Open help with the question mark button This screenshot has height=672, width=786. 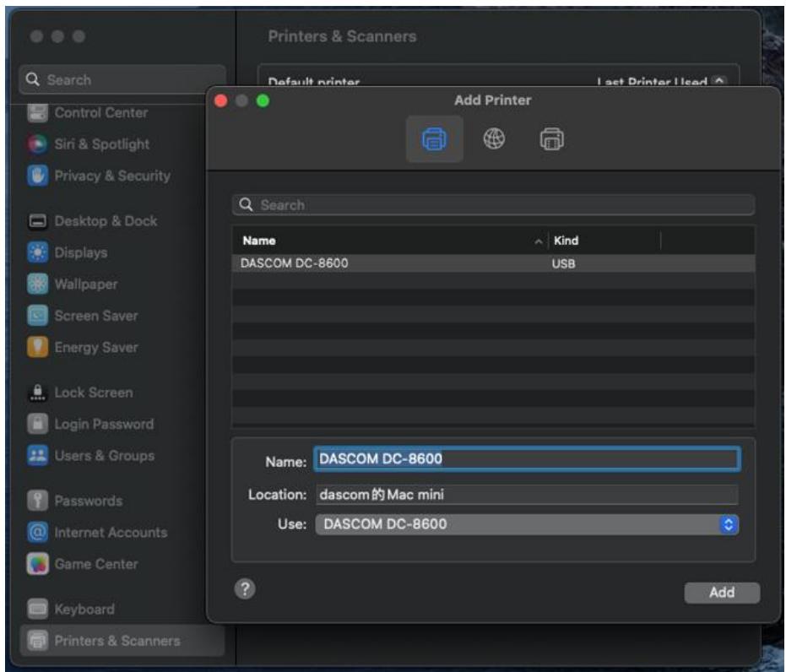245,588
